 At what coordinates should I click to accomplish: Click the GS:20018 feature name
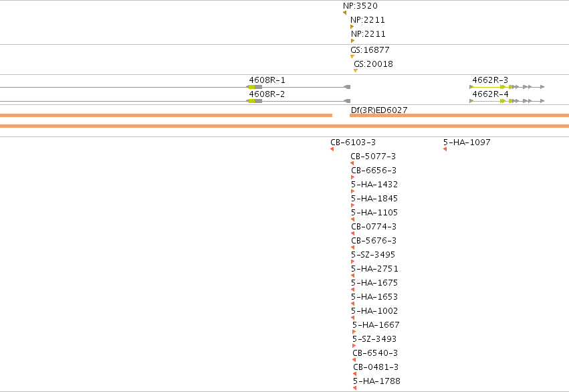pos(373,64)
